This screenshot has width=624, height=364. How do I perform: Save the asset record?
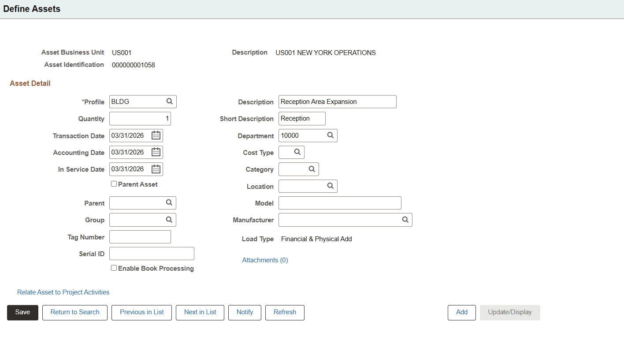(22, 312)
